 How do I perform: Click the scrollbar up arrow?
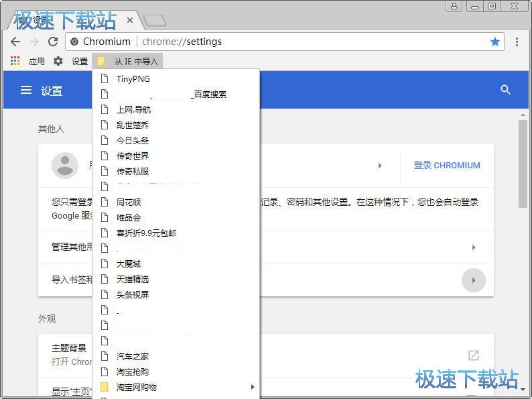click(x=523, y=115)
